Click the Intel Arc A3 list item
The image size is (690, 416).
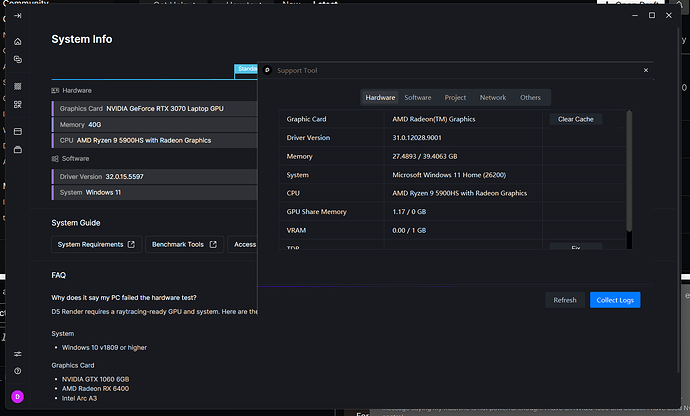pos(79,398)
